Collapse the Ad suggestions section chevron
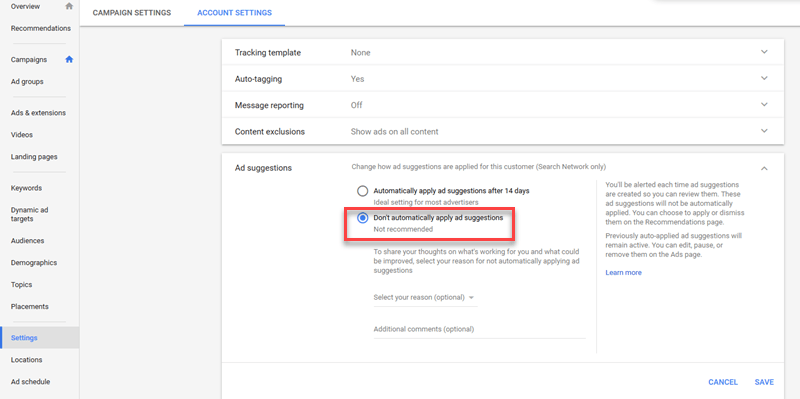Image resolution: width=800 pixels, height=399 pixels. [764, 168]
